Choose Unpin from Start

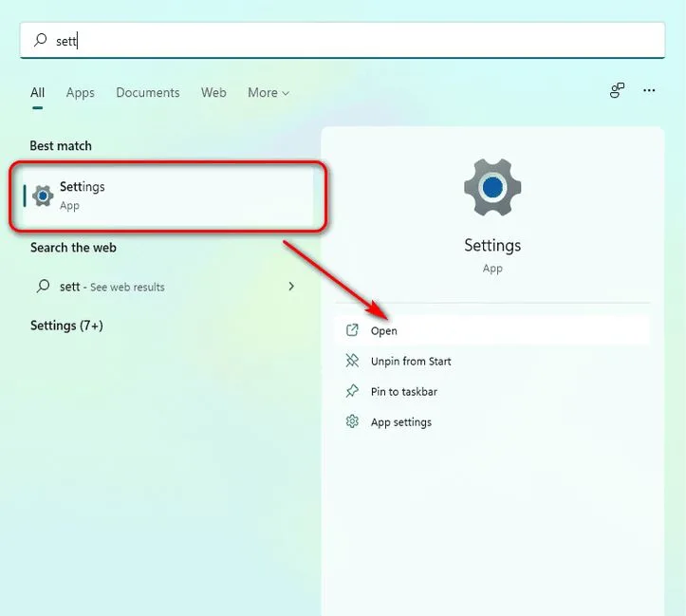point(492,361)
